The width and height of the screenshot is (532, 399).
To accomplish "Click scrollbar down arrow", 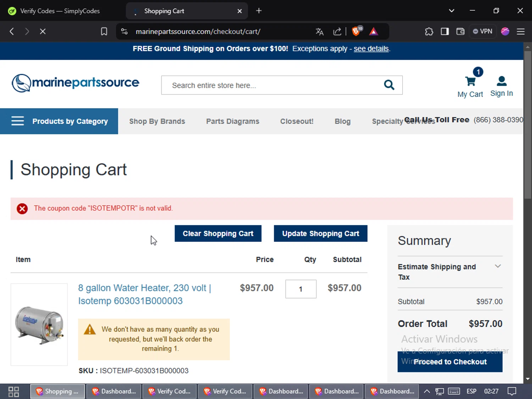I will tap(528, 379).
